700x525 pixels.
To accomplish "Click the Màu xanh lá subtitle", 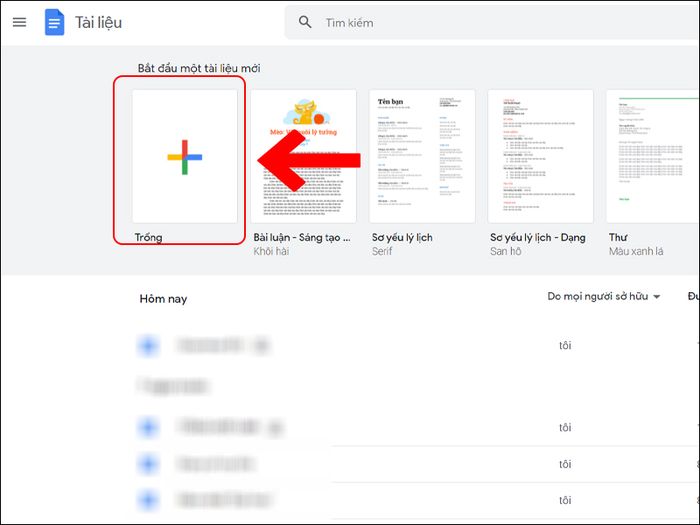I will (636, 251).
